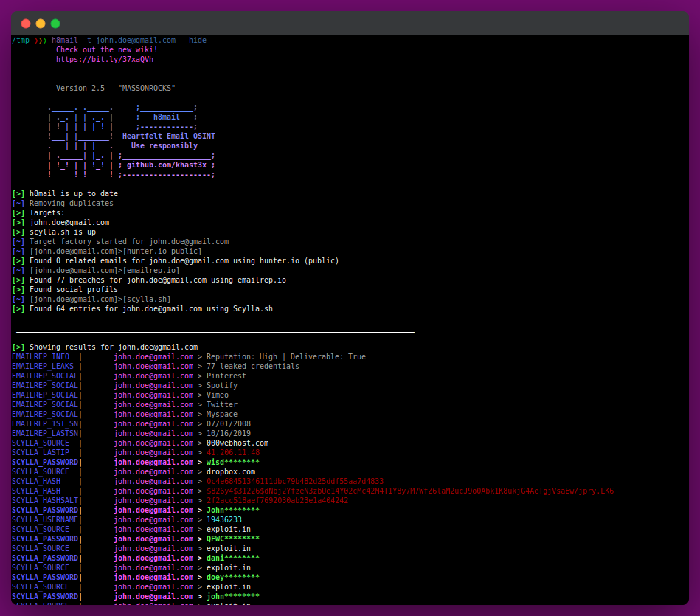Image resolution: width=700 pixels, height=616 pixels.
Task: Select the 10/16/2019 date value
Action: pyautogui.click(x=229, y=434)
